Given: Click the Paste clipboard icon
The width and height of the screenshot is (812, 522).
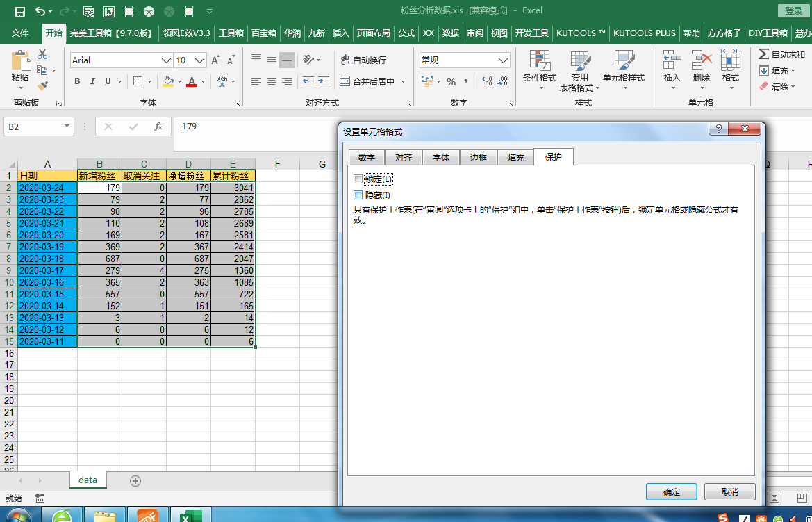Looking at the screenshot, I should coord(21,60).
